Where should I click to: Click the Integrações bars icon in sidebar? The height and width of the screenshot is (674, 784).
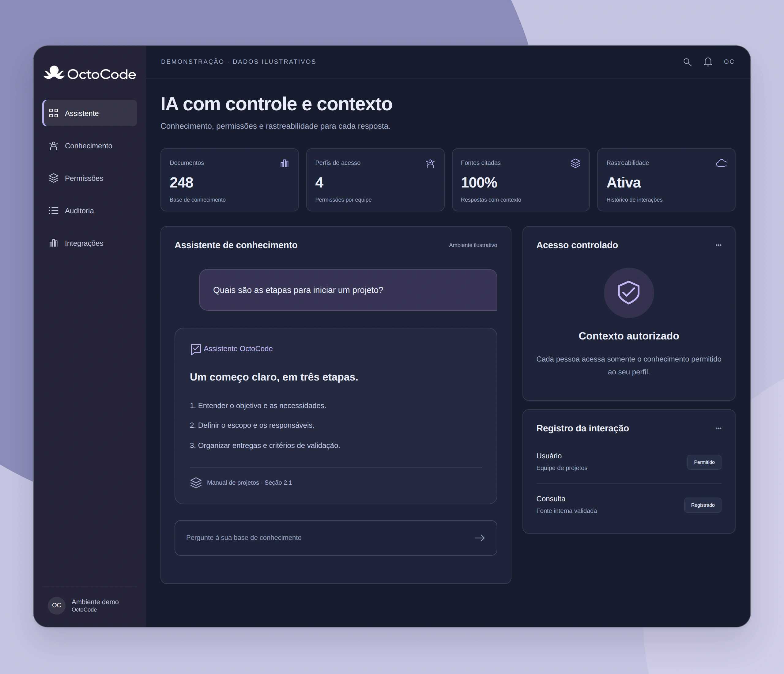[x=54, y=243]
